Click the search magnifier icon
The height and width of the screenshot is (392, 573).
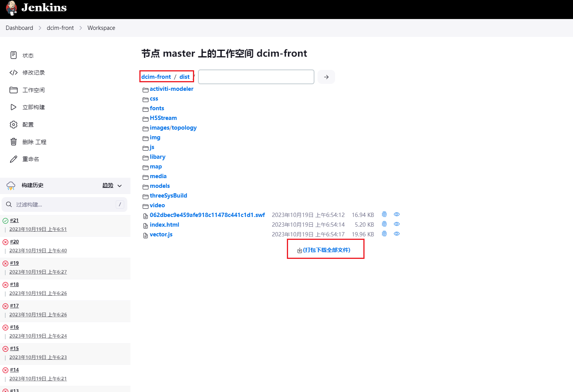(x=9, y=205)
